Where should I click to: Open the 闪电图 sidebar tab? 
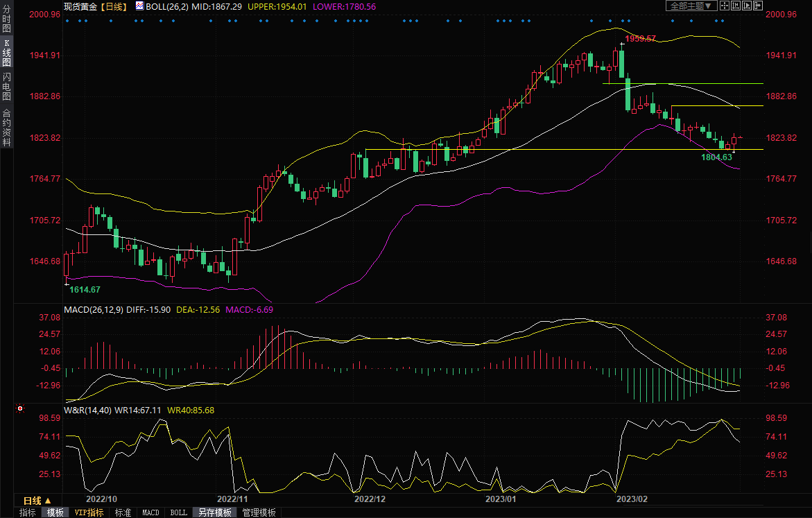tap(6, 86)
